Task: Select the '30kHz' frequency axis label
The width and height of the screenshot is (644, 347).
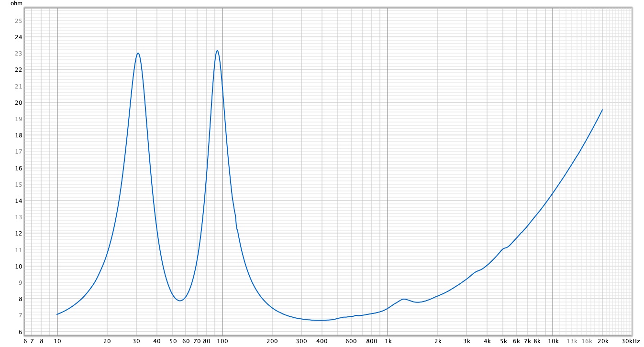Action: click(631, 341)
